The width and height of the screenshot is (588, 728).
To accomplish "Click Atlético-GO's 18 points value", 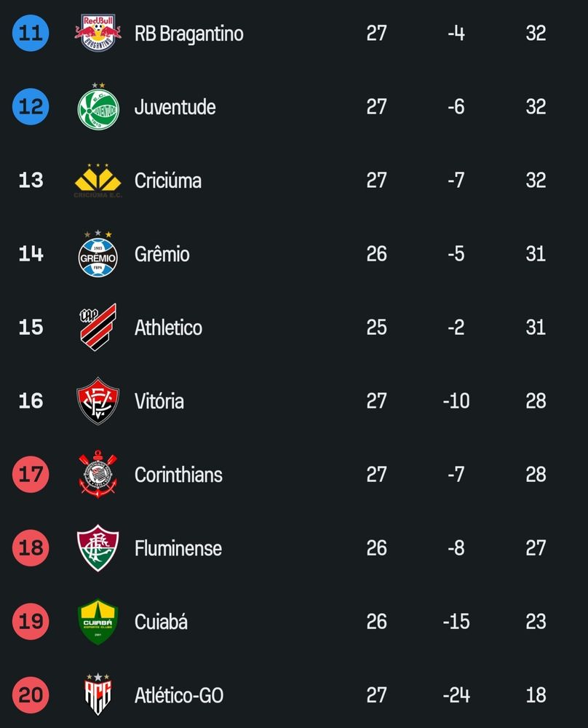I will (536, 695).
